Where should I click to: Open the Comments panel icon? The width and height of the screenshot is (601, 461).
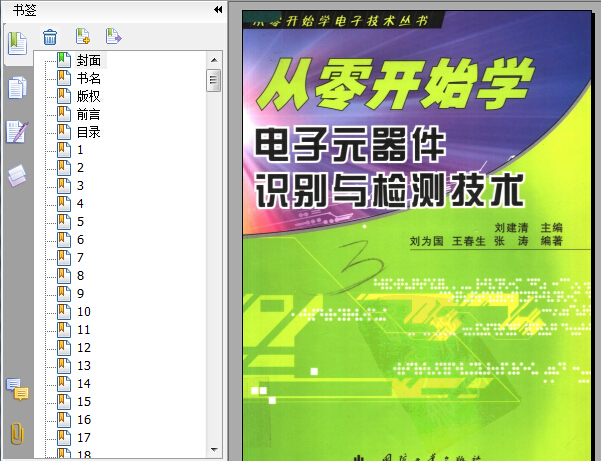click(x=17, y=389)
